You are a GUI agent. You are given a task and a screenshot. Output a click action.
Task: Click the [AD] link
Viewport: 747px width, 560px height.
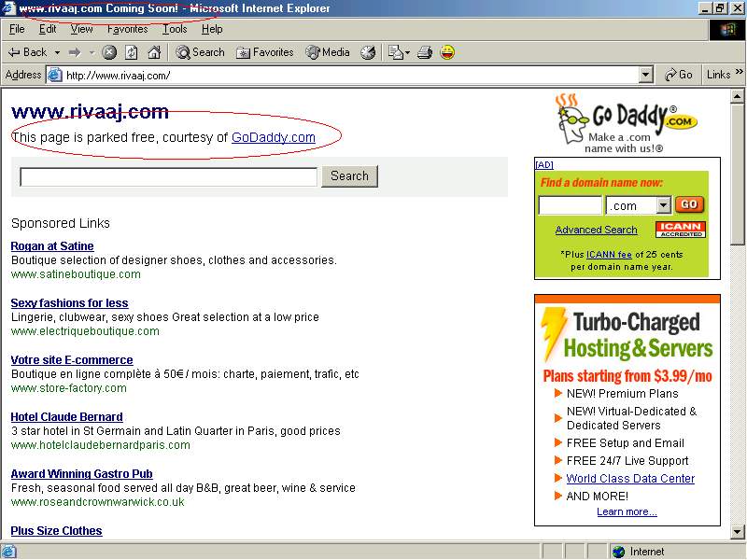[544, 165]
